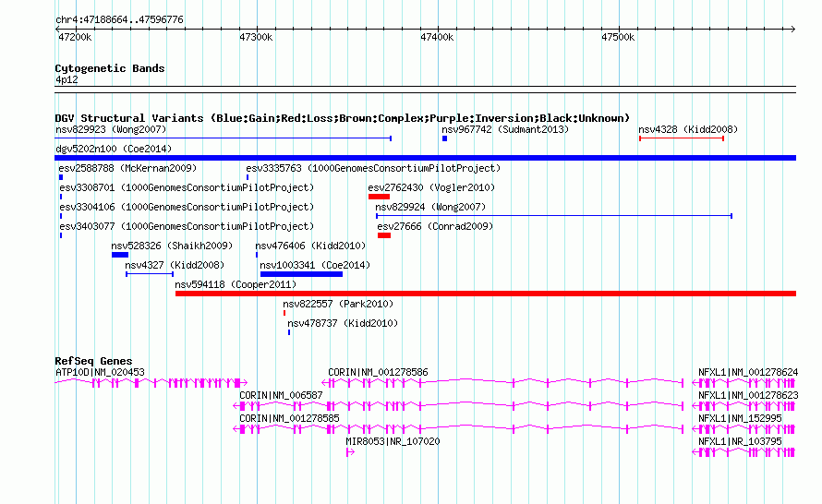
Task: Click the nsv829923 (Wong2007) variant label
Action: [x=111, y=129]
